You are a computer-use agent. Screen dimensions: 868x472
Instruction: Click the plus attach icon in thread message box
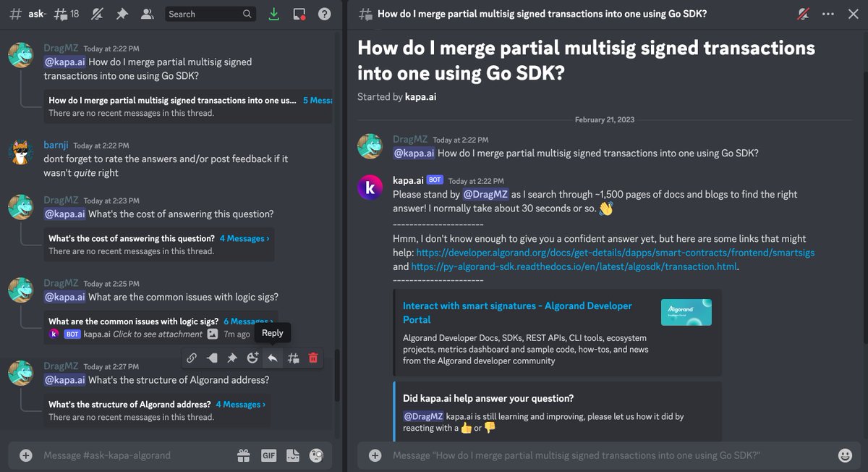click(375, 455)
